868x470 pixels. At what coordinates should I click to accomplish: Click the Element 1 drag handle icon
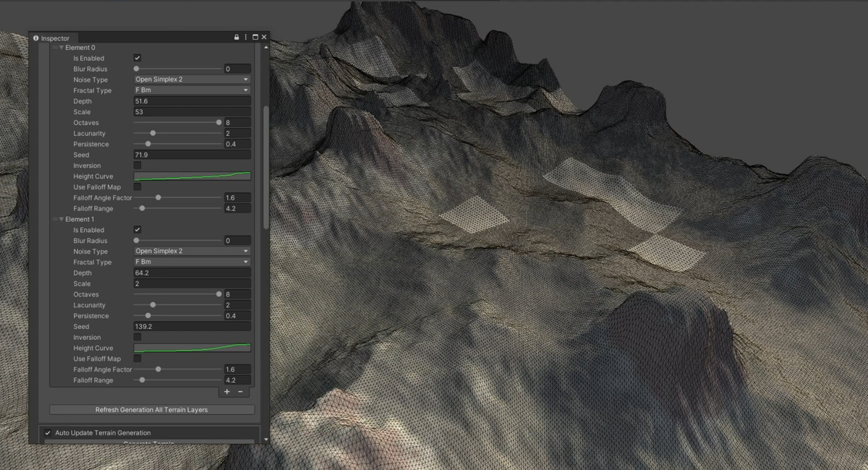coord(54,219)
